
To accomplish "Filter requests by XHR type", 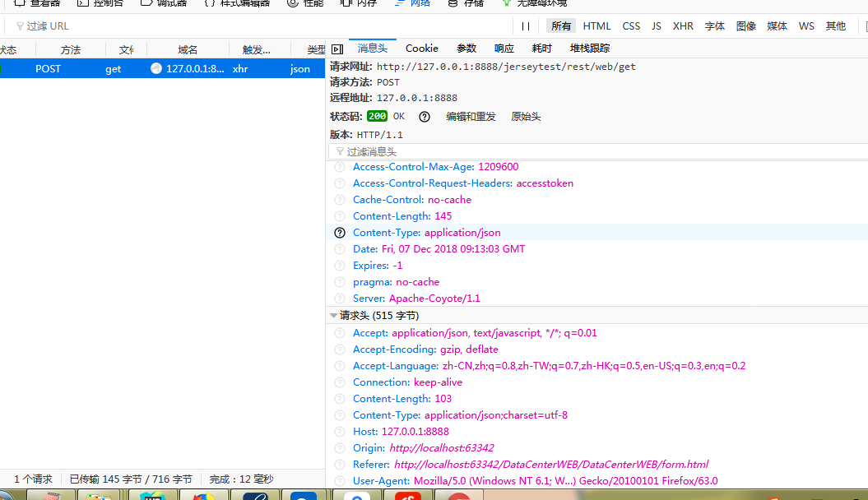I will (683, 26).
